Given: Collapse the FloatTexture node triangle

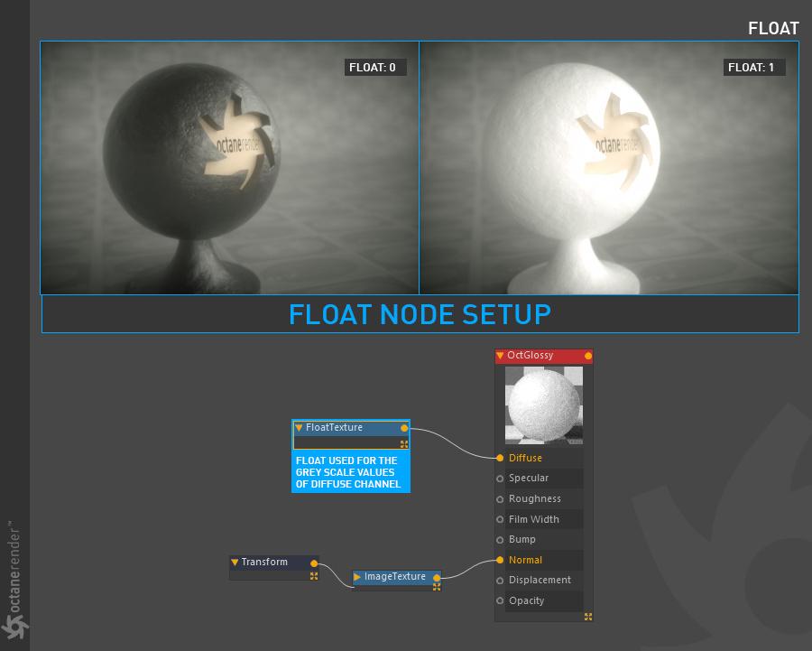Looking at the screenshot, I should [299, 428].
